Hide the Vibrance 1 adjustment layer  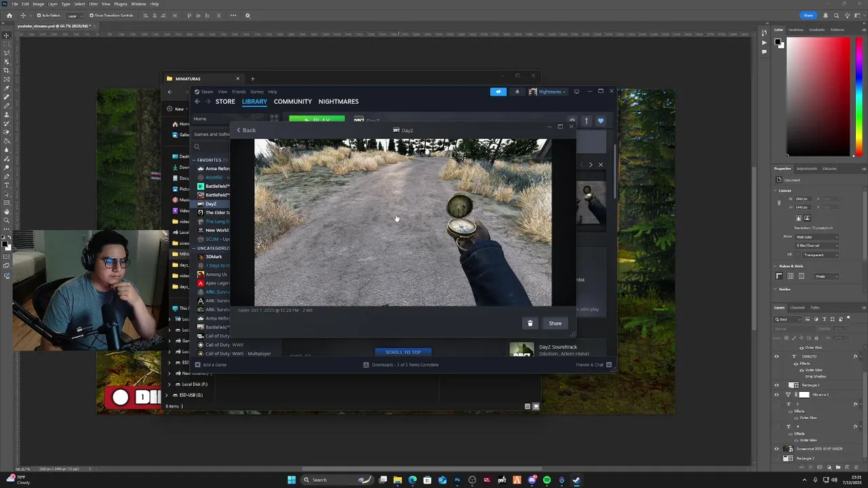(x=776, y=394)
